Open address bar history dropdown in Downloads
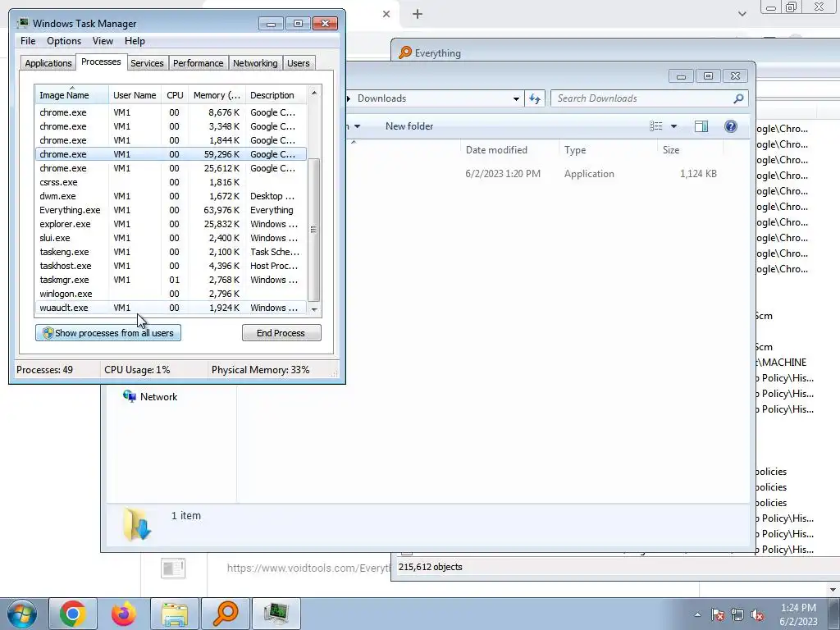The image size is (840, 630). point(516,98)
